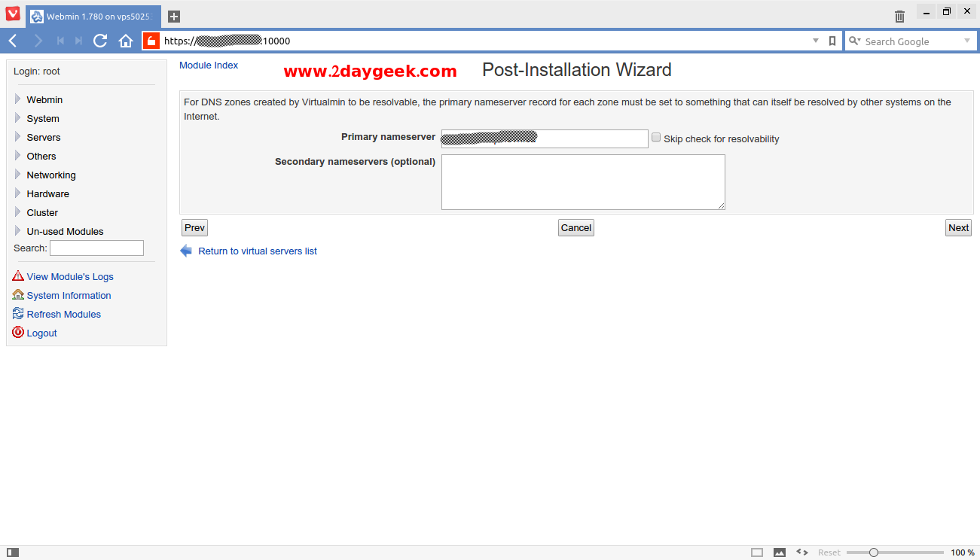Click the red insecure lock badge
980x560 pixels.
[151, 41]
